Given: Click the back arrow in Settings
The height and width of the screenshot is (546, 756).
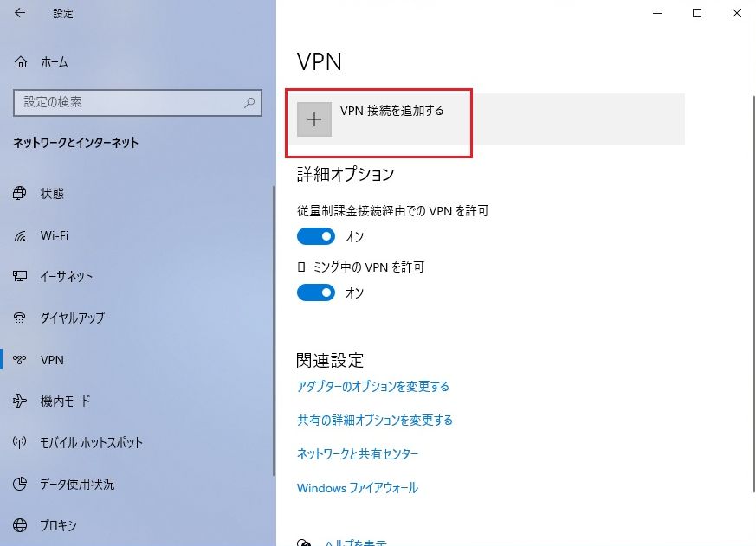Looking at the screenshot, I should [20, 13].
